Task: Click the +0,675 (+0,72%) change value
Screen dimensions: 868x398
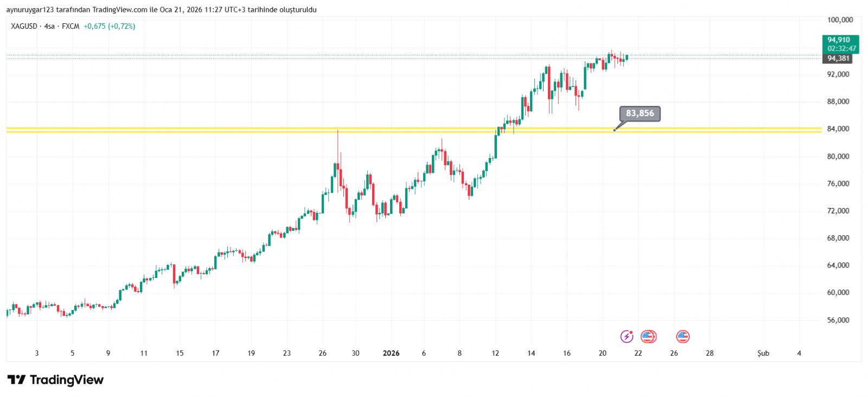Action: click(x=109, y=26)
